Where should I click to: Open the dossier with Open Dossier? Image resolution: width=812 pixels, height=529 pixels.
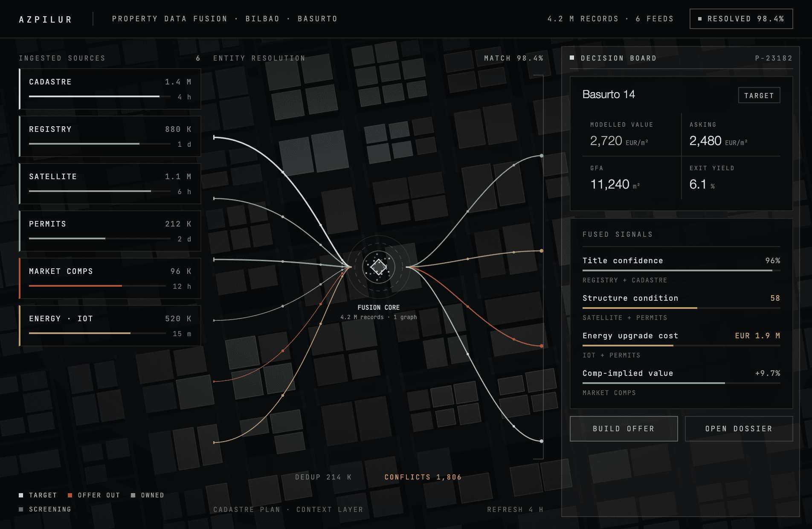click(739, 429)
